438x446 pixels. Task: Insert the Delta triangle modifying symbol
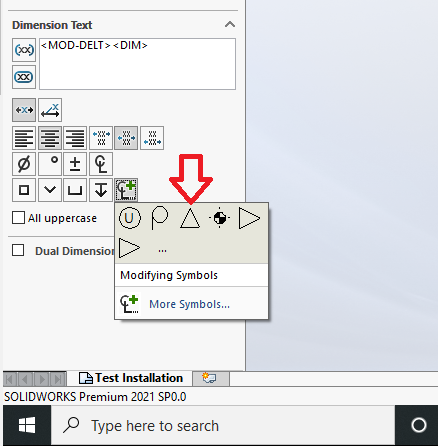190,218
